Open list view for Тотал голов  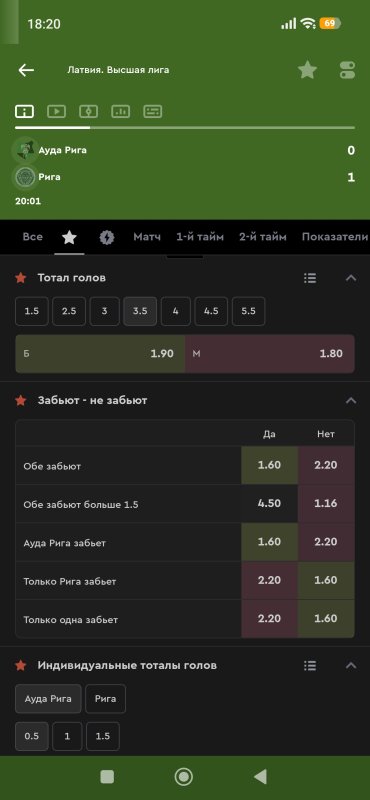point(310,278)
